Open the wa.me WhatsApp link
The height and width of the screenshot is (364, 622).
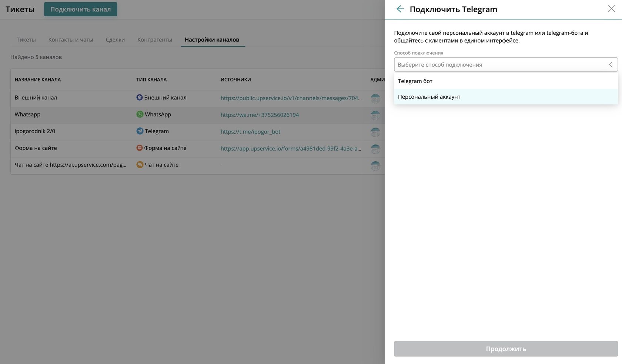260,115
